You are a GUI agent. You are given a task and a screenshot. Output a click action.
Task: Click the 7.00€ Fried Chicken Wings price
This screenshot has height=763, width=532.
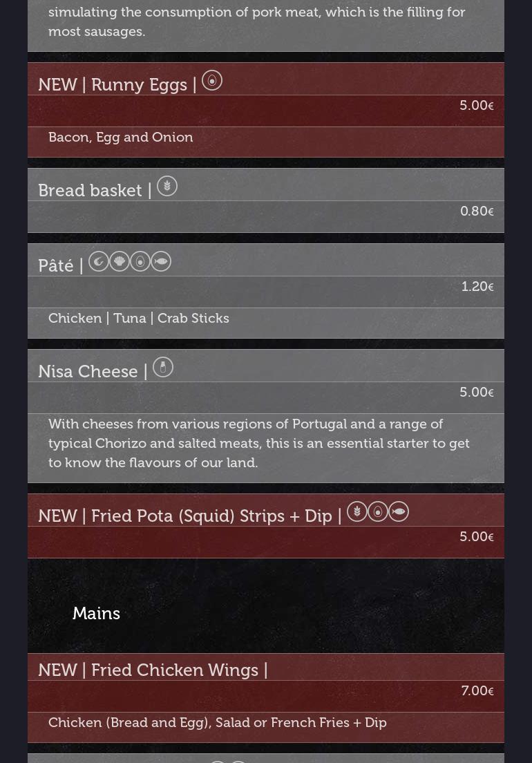click(477, 691)
